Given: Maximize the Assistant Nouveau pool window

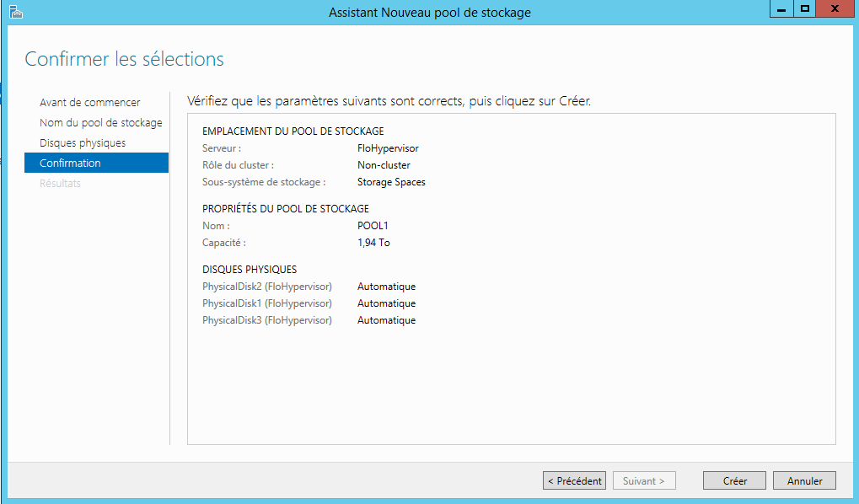Looking at the screenshot, I should pos(805,8).
